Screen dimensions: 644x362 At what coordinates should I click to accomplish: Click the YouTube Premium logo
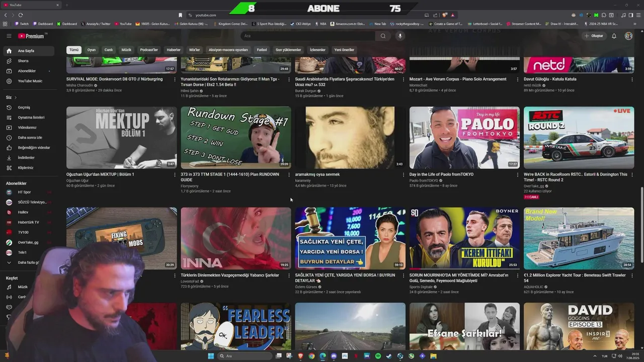(x=32, y=36)
